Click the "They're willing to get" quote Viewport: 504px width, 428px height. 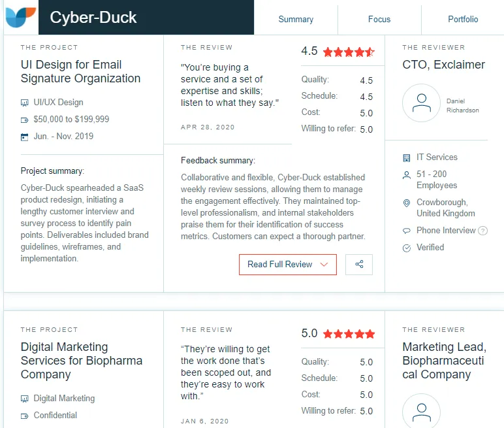(226, 372)
